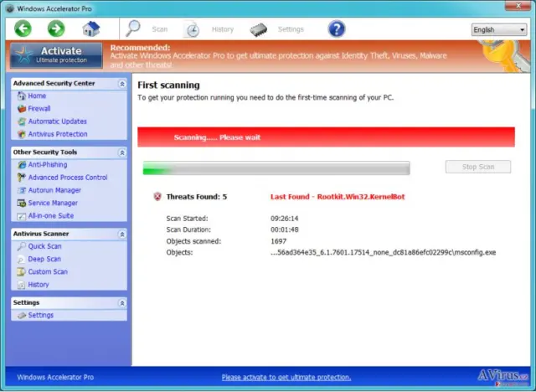Viewport: 536px width, 392px height.
Task: Collapse the Advanced Security Center panel
Action: click(x=122, y=84)
